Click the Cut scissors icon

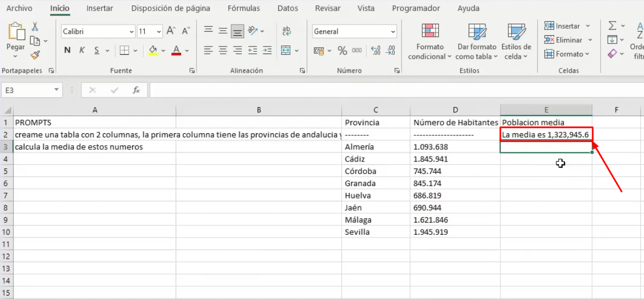pos(35,27)
